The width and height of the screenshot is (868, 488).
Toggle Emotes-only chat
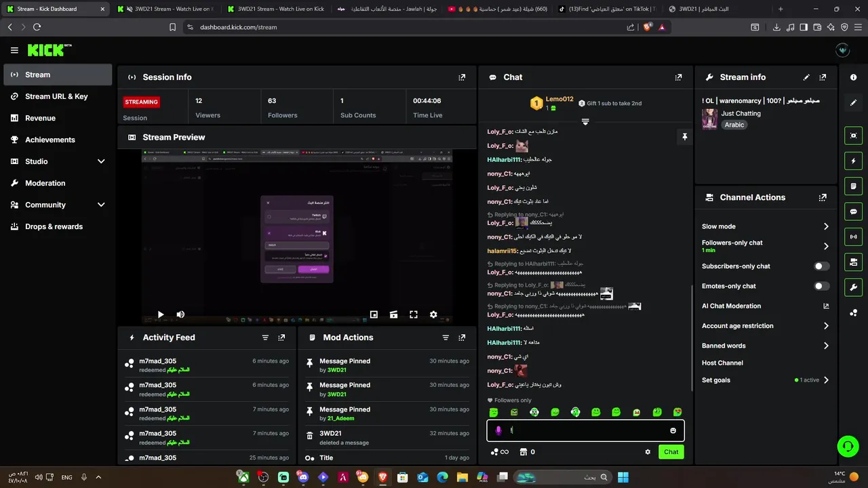click(x=822, y=286)
